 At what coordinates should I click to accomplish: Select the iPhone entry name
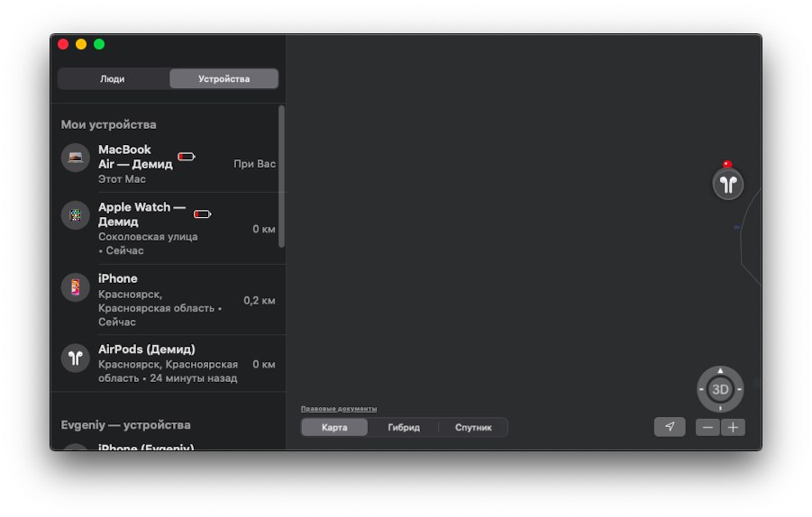click(117, 278)
